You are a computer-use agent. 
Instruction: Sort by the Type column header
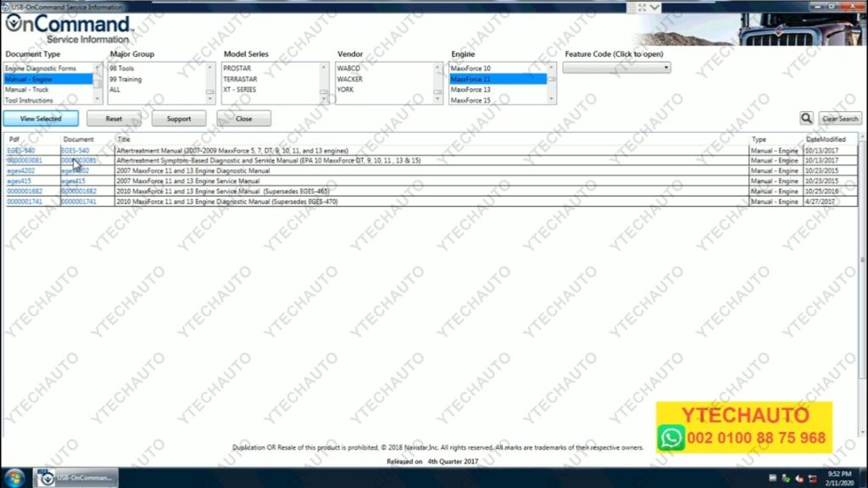(x=759, y=140)
